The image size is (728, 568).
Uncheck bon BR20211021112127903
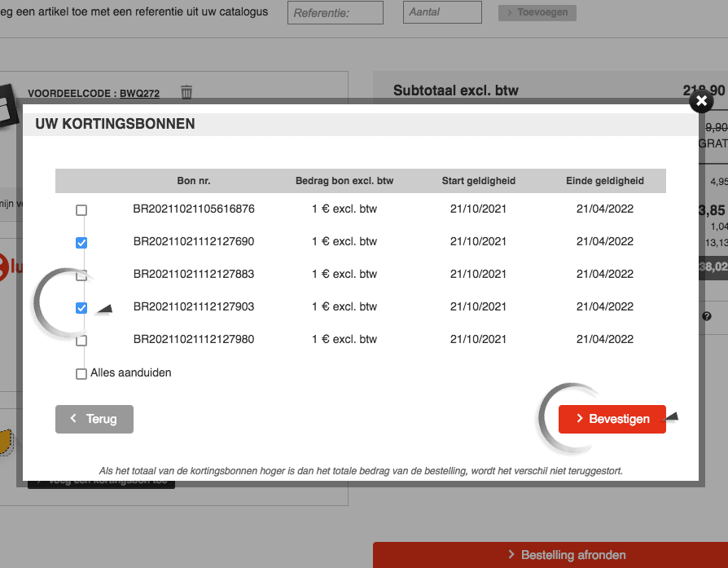[81, 308]
